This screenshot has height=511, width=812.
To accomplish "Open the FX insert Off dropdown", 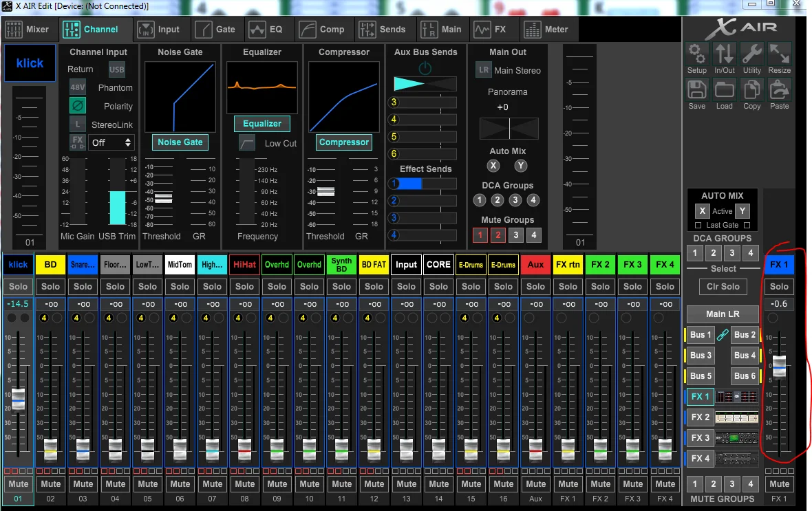I will [x=111, y=142].
